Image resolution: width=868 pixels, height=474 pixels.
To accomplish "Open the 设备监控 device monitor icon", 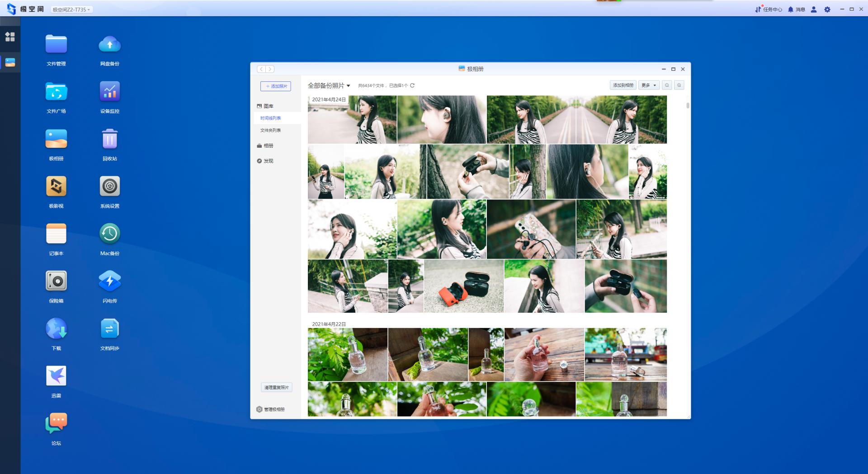I will 109,92.
